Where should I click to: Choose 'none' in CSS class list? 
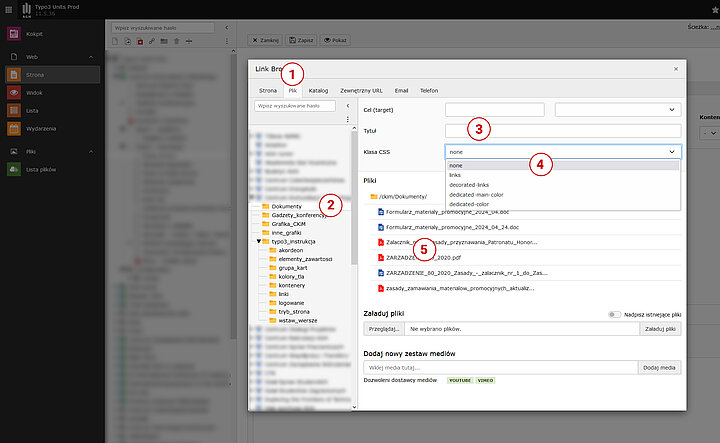[563, 166]
